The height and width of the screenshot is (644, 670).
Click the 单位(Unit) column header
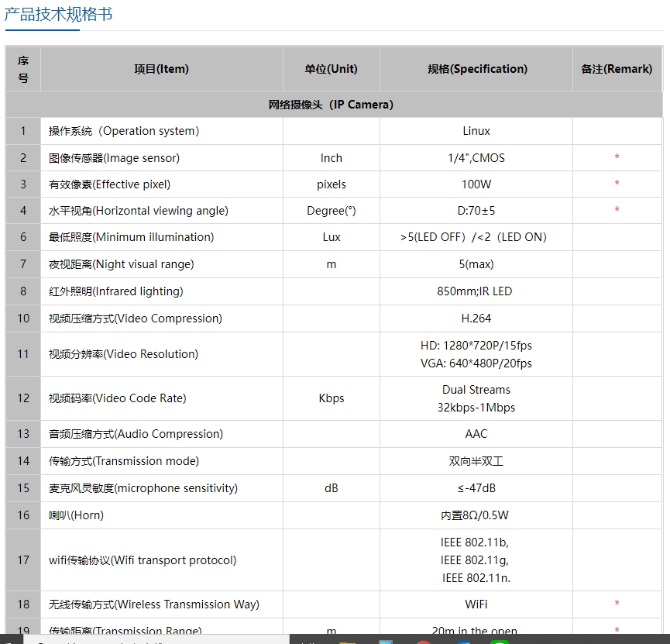pos(331,69)
